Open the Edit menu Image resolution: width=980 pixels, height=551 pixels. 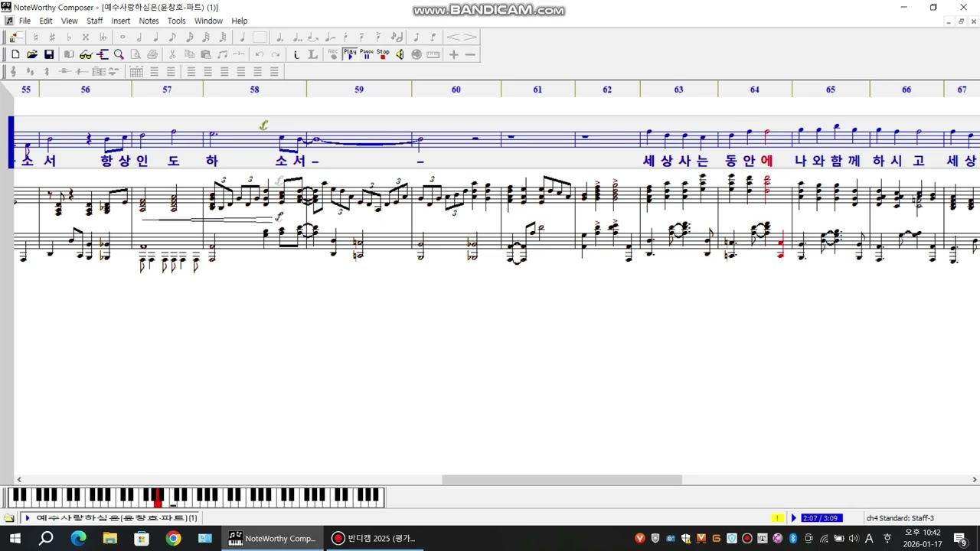46,21
